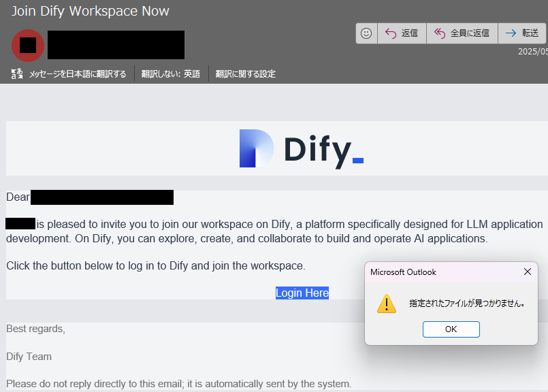Follow the Login Here link
Screen dimensions: 548x392
click(x=302, y=293)
